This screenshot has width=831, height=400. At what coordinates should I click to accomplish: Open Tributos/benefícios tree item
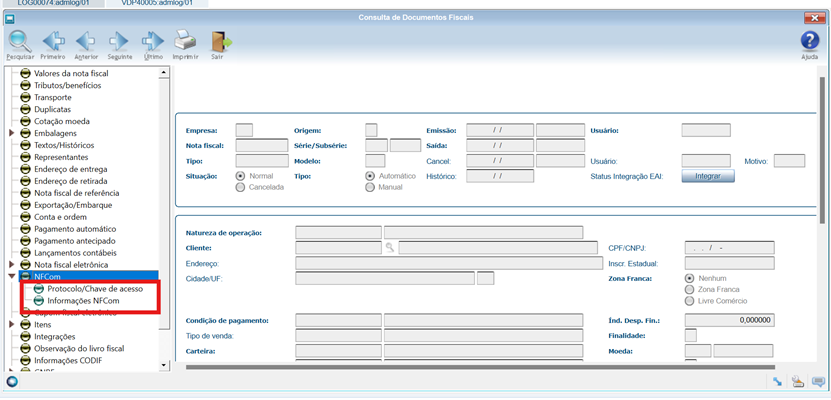coord(67,85)
